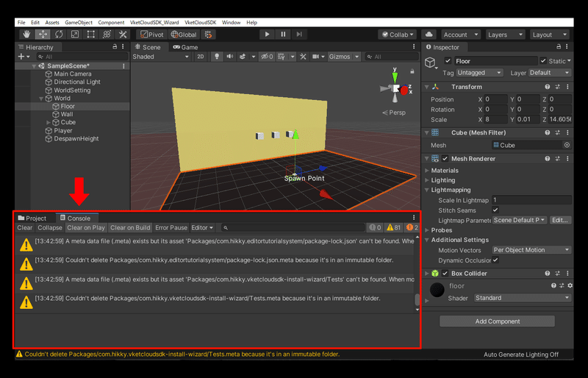Open the VketCloudSDK_Wizard menu

click(154, 23)
